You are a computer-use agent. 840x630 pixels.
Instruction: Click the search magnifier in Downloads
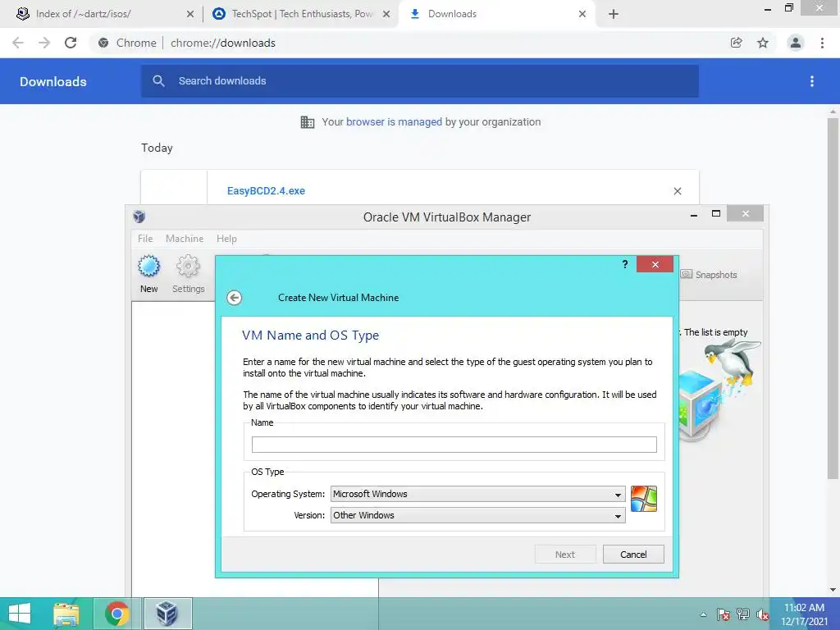point(158,81)
